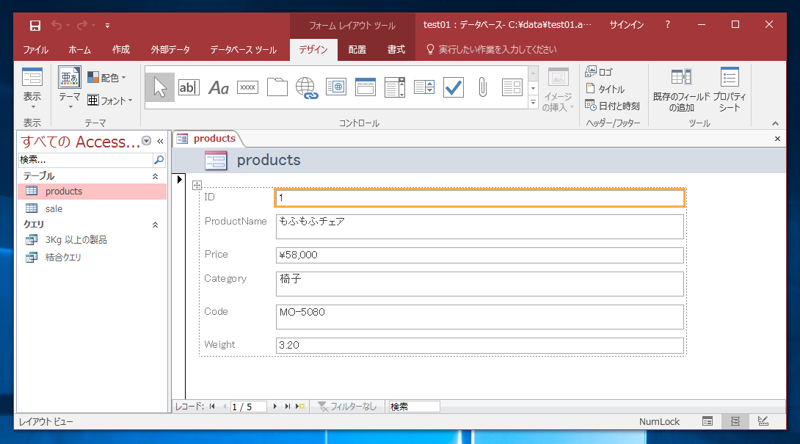Pick the Navigation control
The height and width of the screenshot is (444, 800).
pos(365,87)
